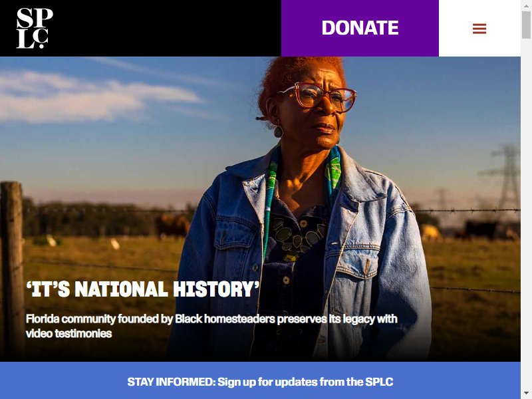
Task: Click the scrollbar down arrow
Action: tap(526, 394)
